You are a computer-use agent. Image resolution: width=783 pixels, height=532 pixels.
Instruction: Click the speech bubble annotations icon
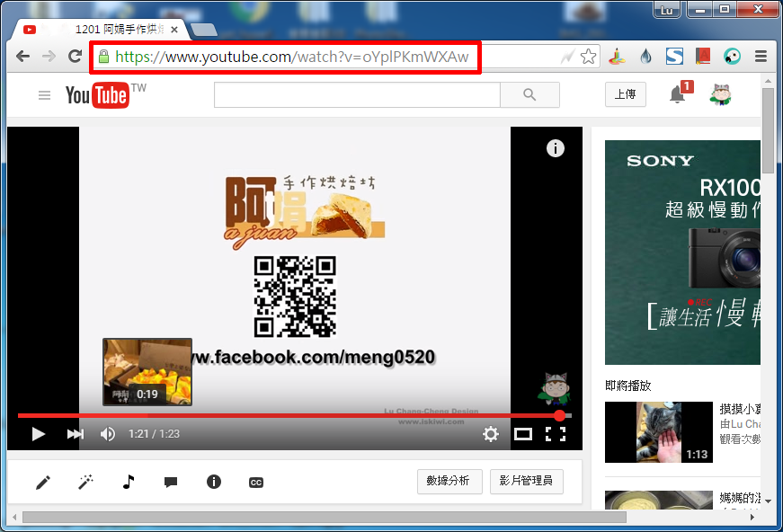[171, 482]
